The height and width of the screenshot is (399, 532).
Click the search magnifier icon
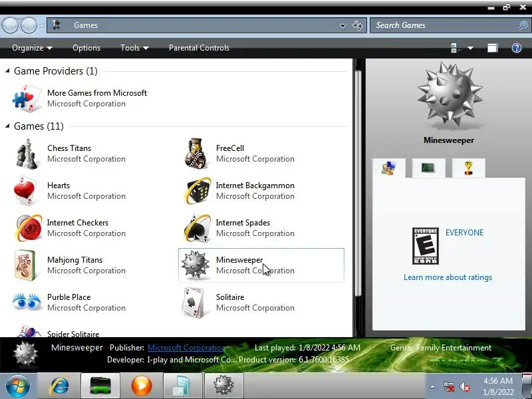(523, 25)
